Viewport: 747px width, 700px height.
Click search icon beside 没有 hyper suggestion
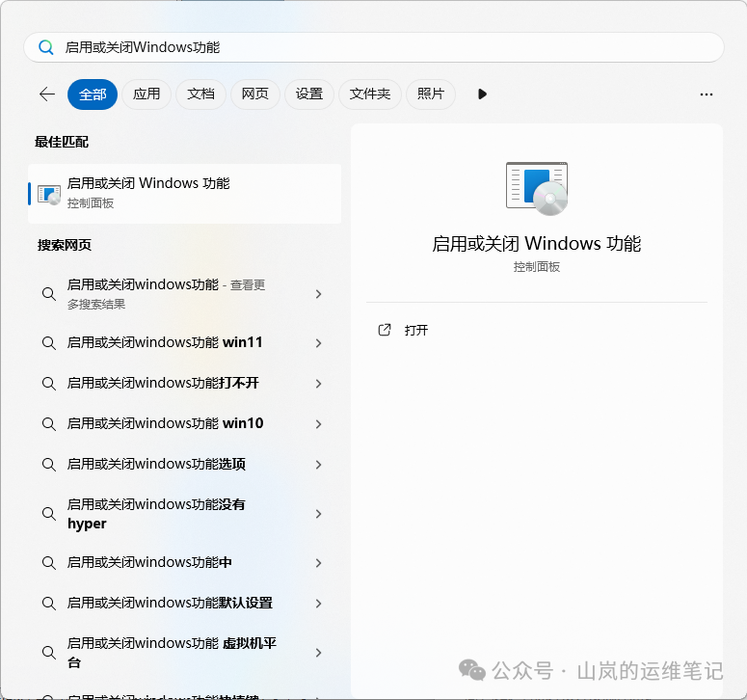point(48,514)
